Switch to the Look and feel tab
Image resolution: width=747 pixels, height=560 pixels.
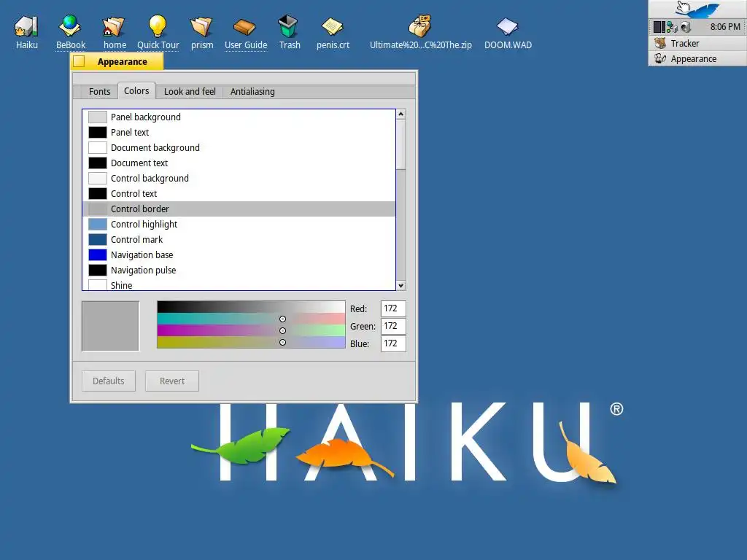[190, 91]
